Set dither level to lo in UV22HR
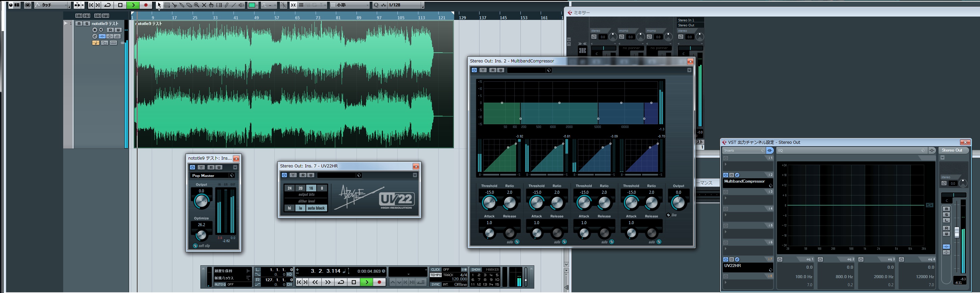The width and height of the screenshot is (980, 293). pos(300,208)
